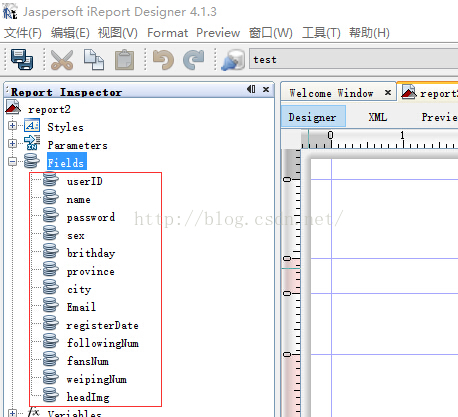Click the Undo arrow icon
458x417 pixels.
point(163,60)
